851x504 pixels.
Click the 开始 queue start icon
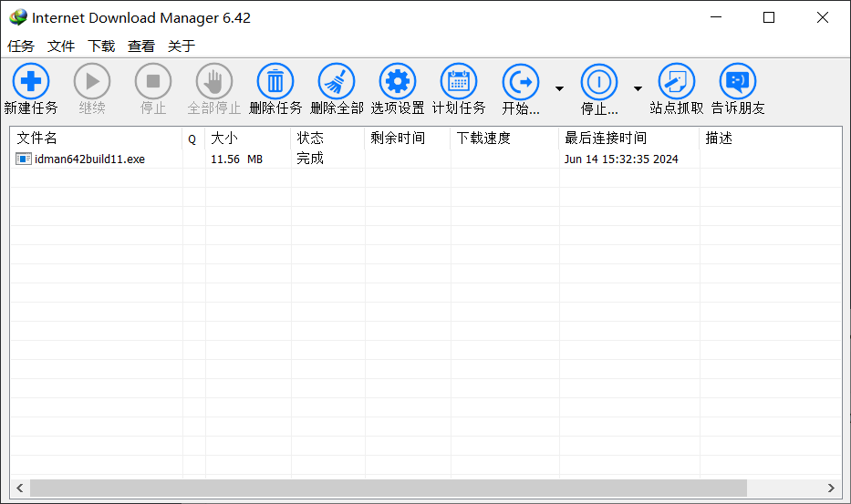pos(521,82)
